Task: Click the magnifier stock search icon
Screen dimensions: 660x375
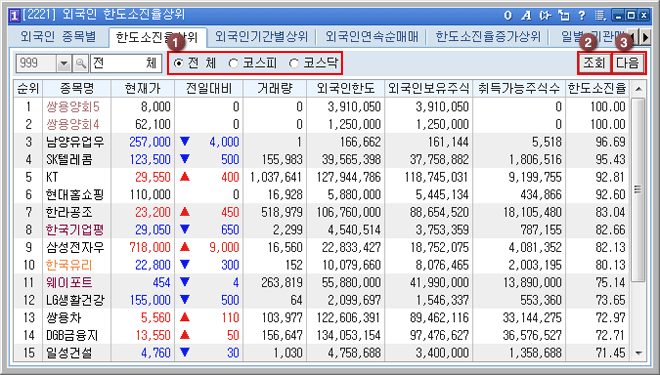Action: (80, 64)
